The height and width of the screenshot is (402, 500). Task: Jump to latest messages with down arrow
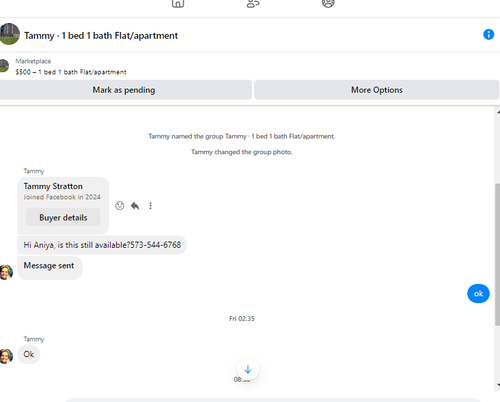click(248, 369)
